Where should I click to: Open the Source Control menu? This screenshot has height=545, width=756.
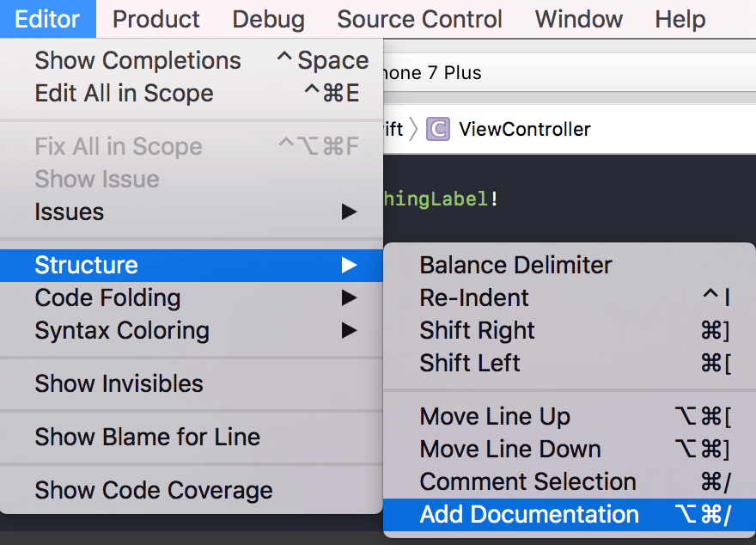(419, 19)
